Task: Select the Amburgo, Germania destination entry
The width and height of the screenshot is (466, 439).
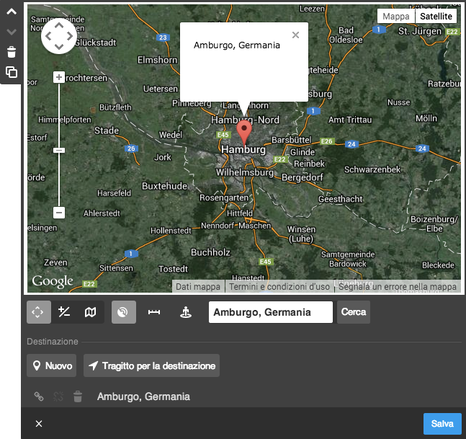Action: 144,396
